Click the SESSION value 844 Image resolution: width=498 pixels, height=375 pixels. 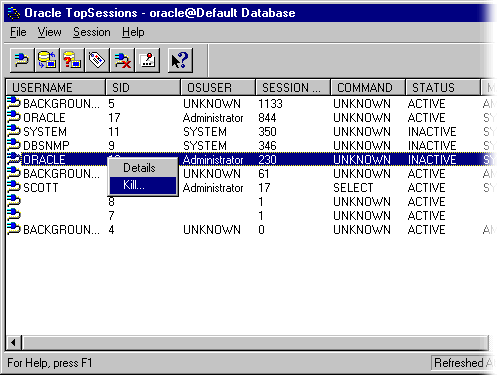coord(267,118)
